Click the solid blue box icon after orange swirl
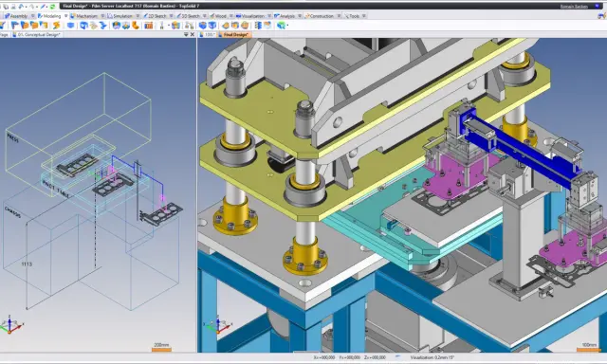The image size is (607, 364). tap(70, 26)
